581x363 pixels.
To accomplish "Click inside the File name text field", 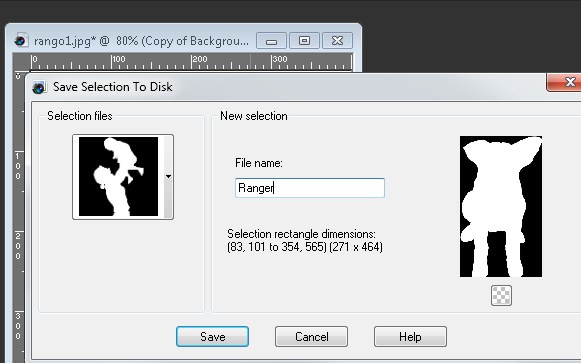I will (310, 188).
